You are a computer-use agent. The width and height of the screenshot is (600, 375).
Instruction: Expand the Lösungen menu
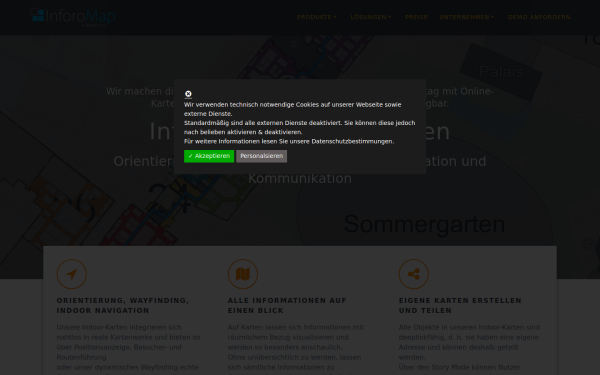coord(370,17)
